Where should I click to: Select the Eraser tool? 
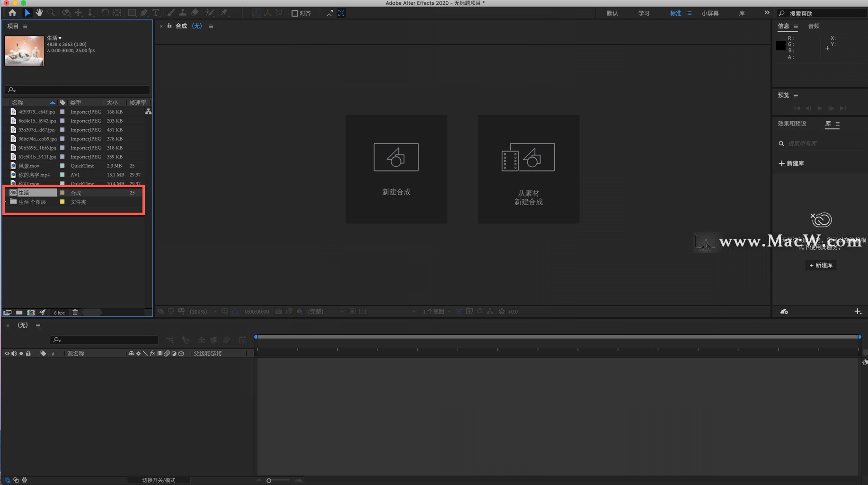click(x=195, y=13)
